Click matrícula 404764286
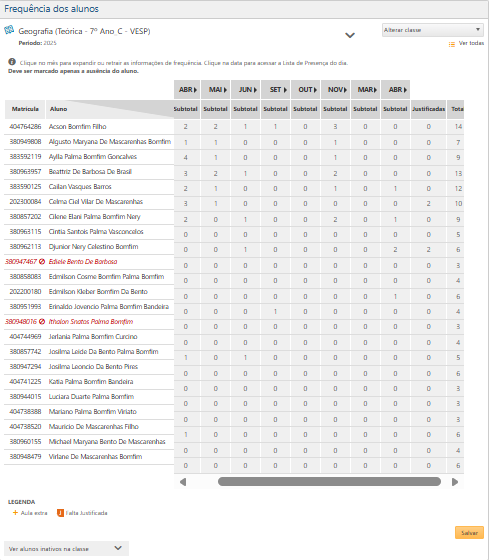489x560 pixels. point(25,126)
